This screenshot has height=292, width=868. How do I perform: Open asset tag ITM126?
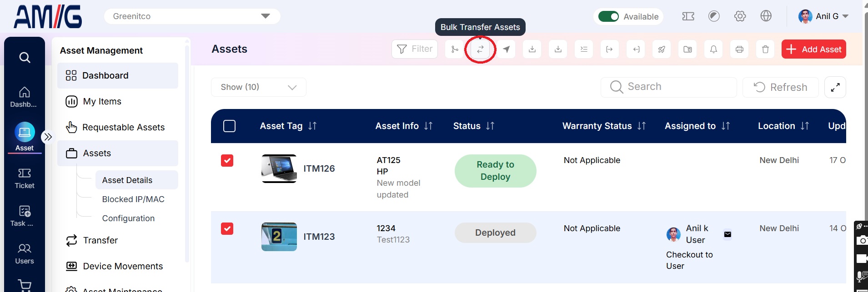click(x=319, y=168)
